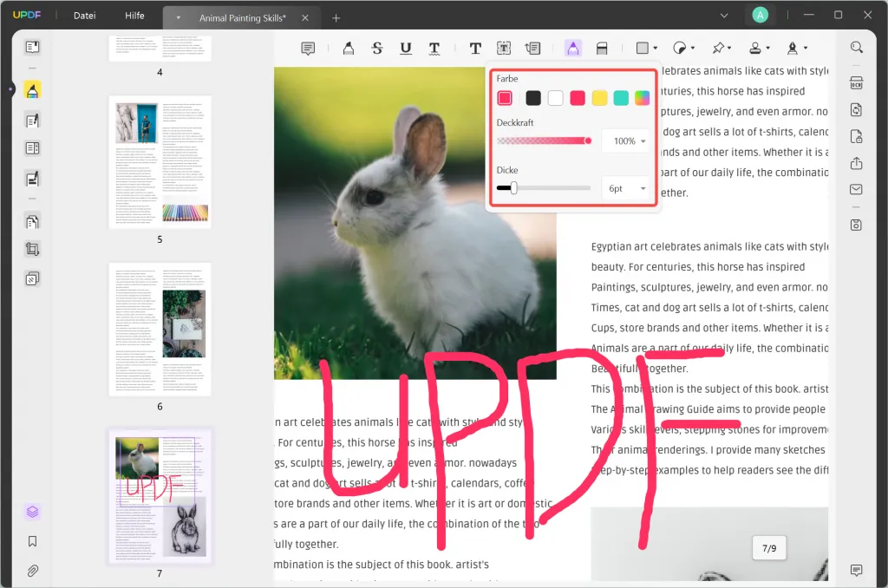The image size is (888, 588).
Task: Open page 4 thumbnail
Action: pos(160,49)
